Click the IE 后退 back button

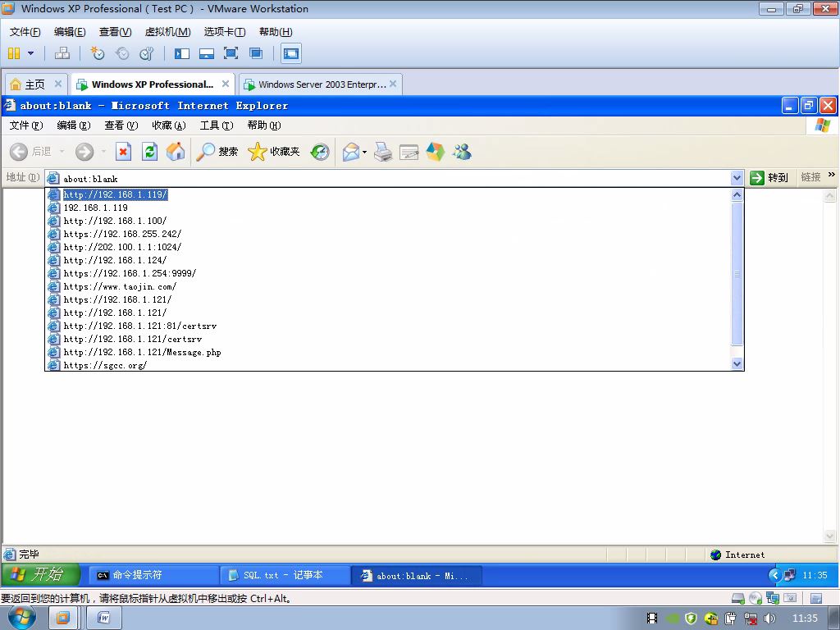point(30,152)
